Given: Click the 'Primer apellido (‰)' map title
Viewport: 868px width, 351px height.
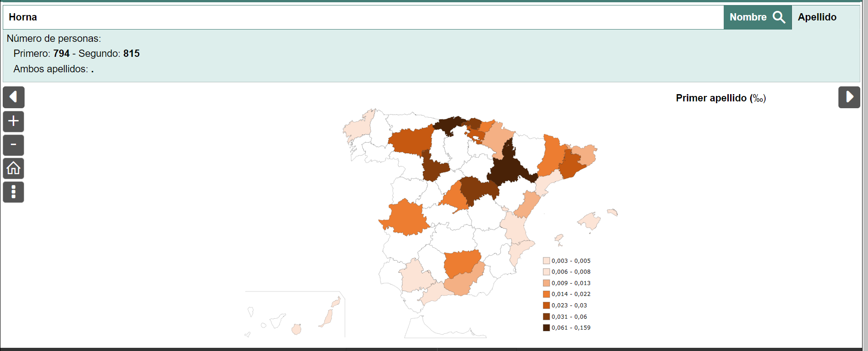Looking at the screenshot, I should pos(721,98).
